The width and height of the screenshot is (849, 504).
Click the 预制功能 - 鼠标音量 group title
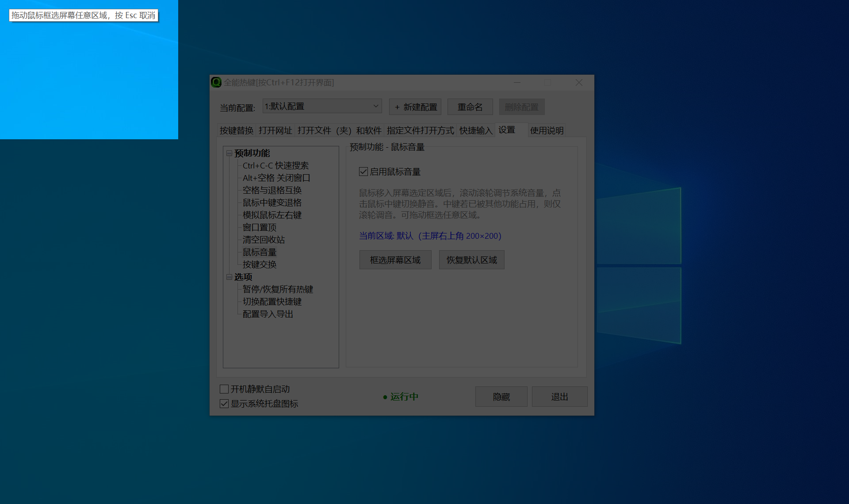point(387,147)
